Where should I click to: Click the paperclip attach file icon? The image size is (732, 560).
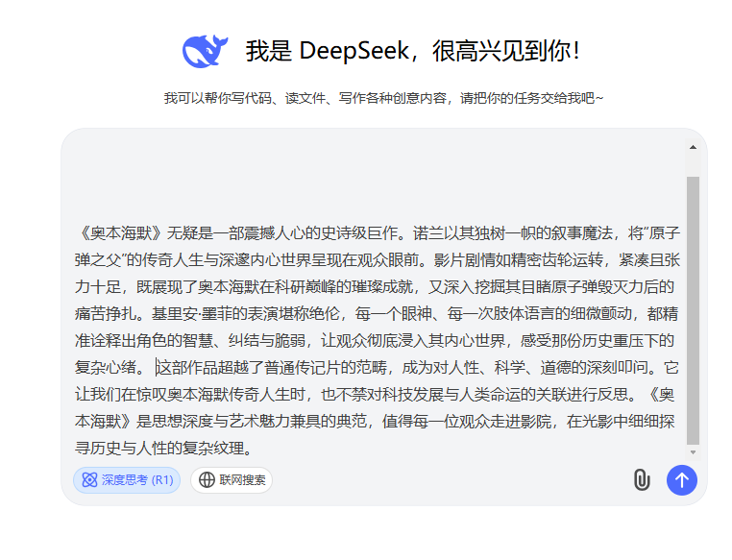(x=642, y=479)
